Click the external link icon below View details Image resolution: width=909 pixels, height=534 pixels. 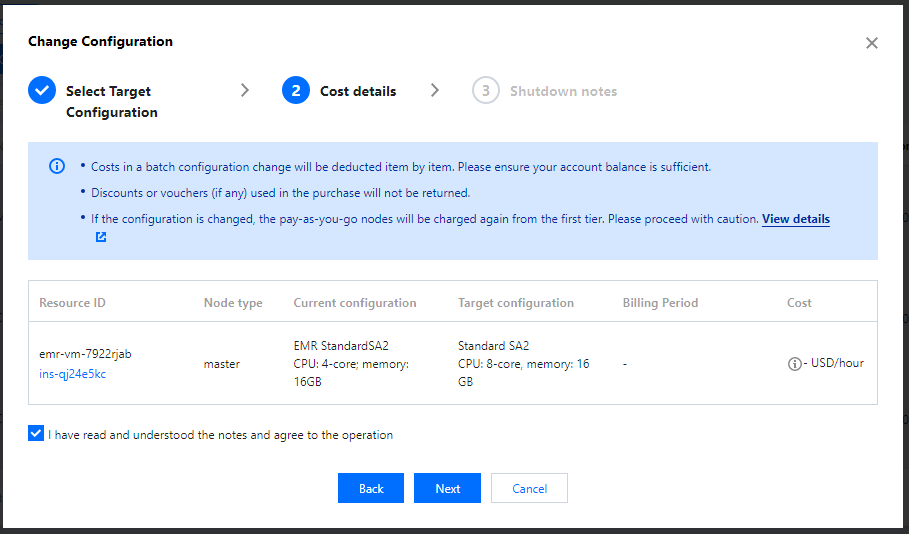(101, 238)
